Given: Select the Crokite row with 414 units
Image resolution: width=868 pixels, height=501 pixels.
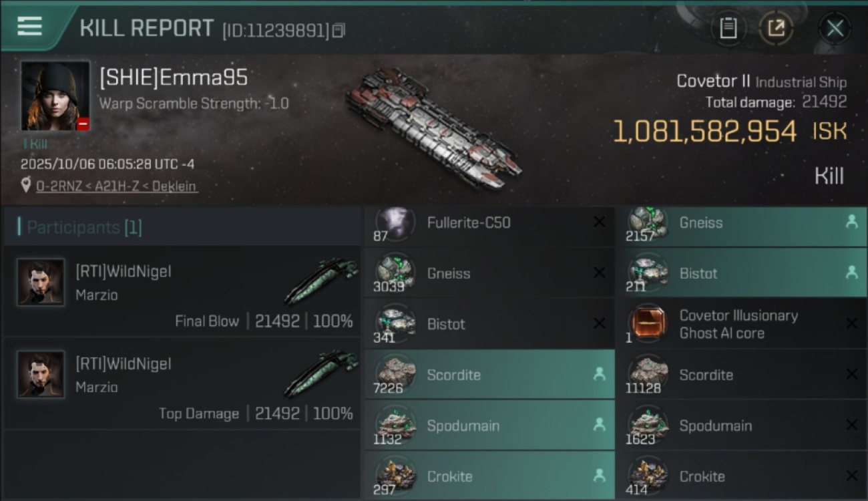Looking at the screenshot, I should pos(741,476).
